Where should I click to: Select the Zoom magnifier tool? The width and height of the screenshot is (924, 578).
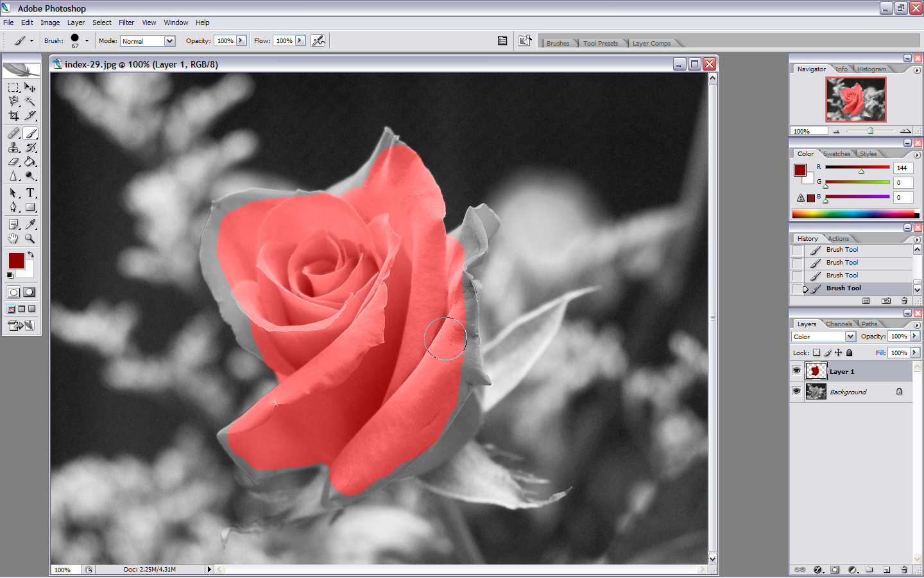coord(30,238)
